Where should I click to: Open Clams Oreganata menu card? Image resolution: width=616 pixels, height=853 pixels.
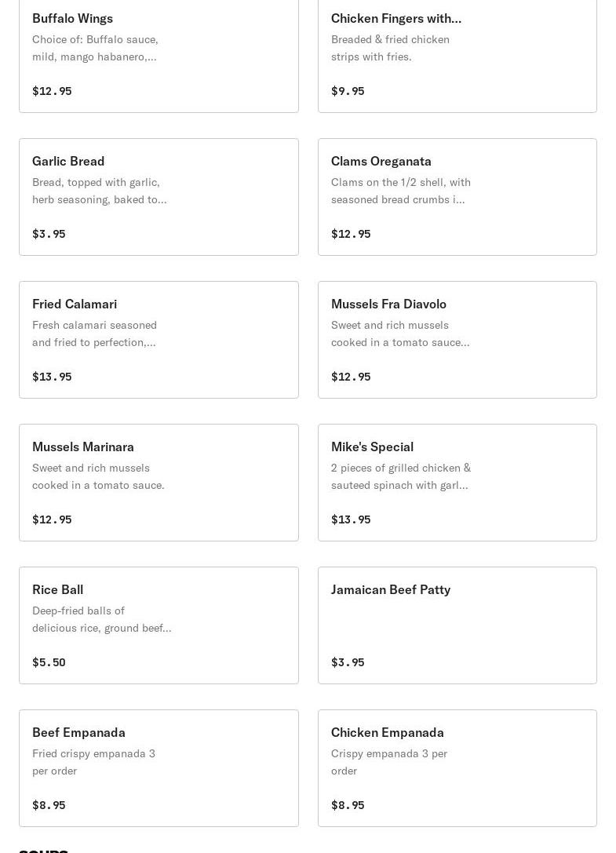[x=457, y=197]
